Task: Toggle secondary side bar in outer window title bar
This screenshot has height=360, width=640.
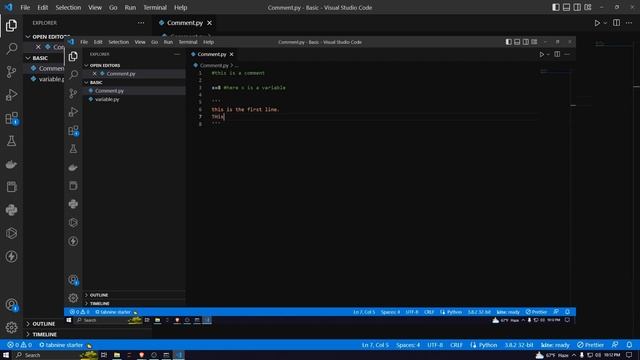Action: pyautogui.click(x=577, y=7)
